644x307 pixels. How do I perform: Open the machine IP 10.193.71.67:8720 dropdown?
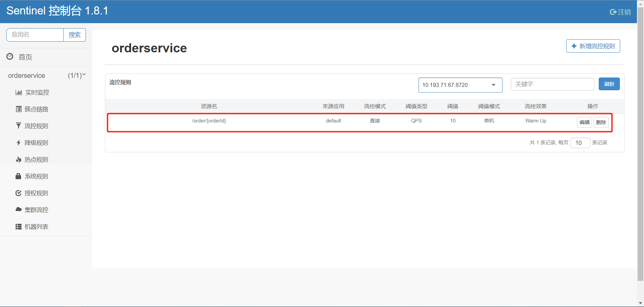460,85
